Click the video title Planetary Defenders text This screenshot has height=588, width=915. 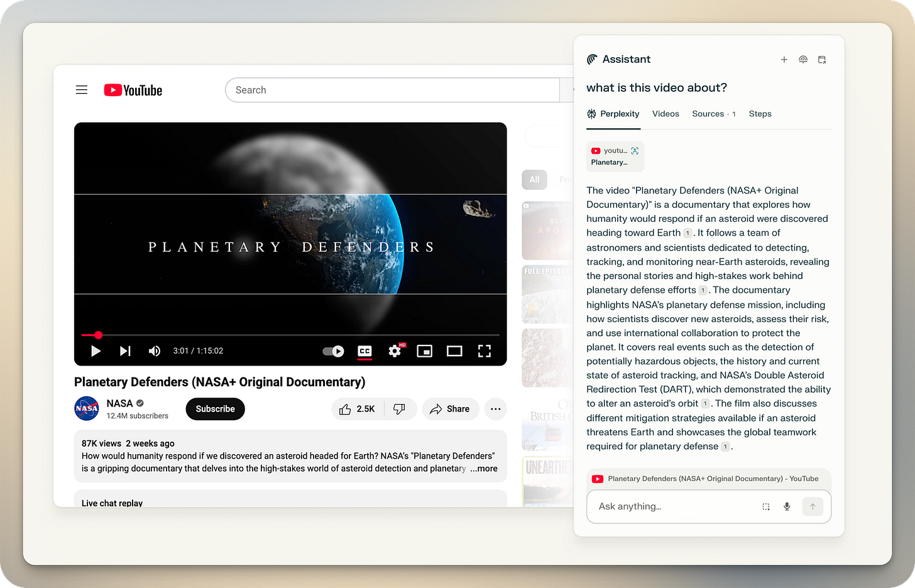(219, 382)
